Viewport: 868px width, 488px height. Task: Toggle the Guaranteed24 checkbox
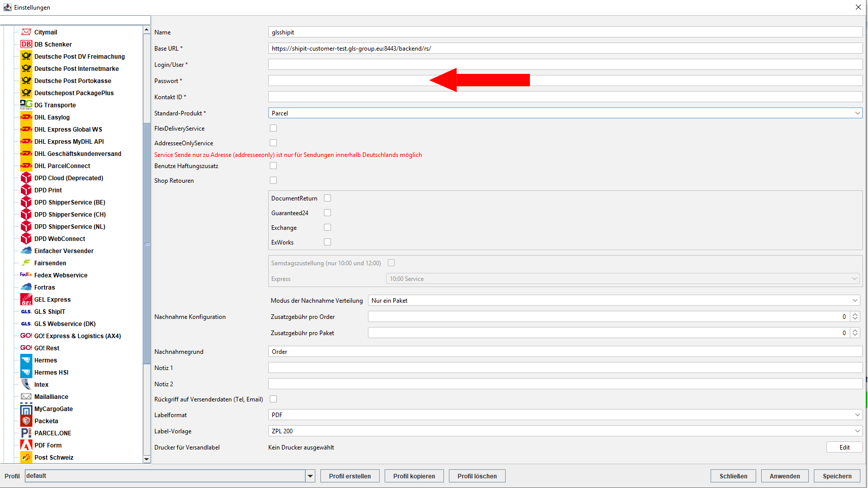pyautogui.click(x=327, y=213)
